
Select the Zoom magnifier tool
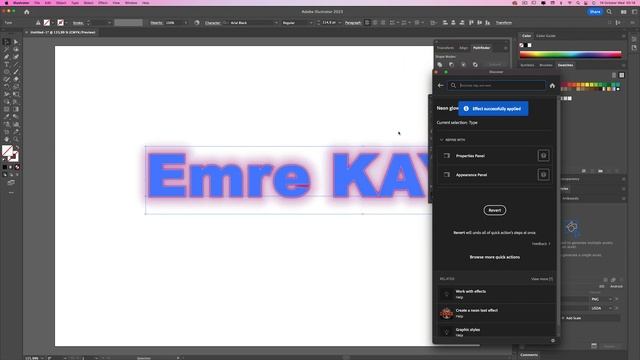[16, 139]
